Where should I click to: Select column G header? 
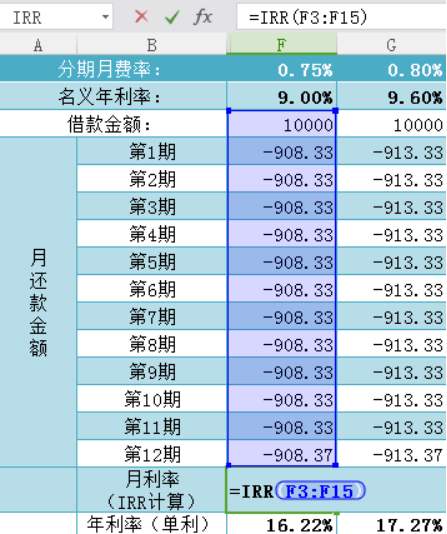pos(392,44)
